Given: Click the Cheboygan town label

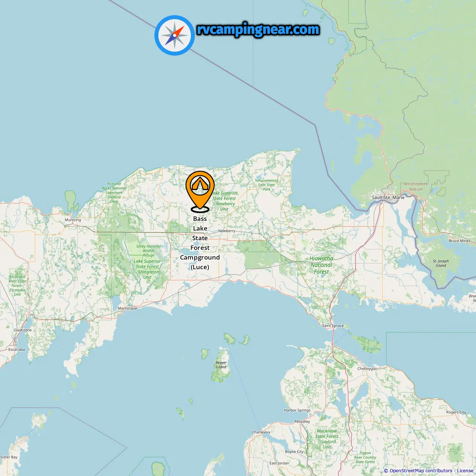Looking at the screenshot, I should 367,369.
